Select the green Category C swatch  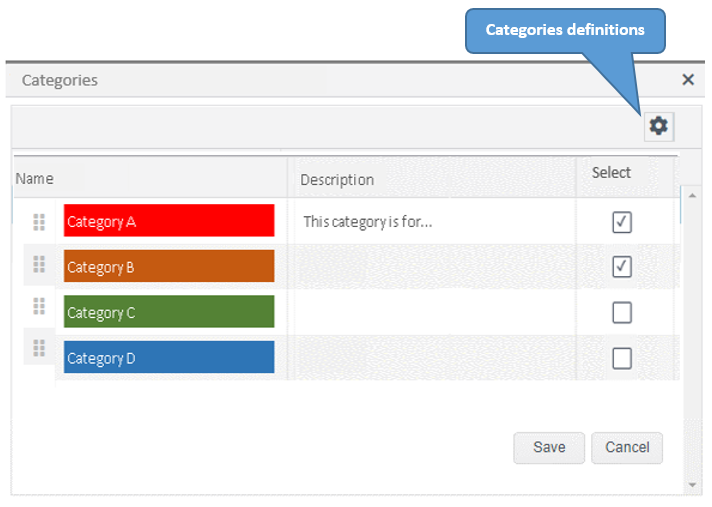point(169,311)
